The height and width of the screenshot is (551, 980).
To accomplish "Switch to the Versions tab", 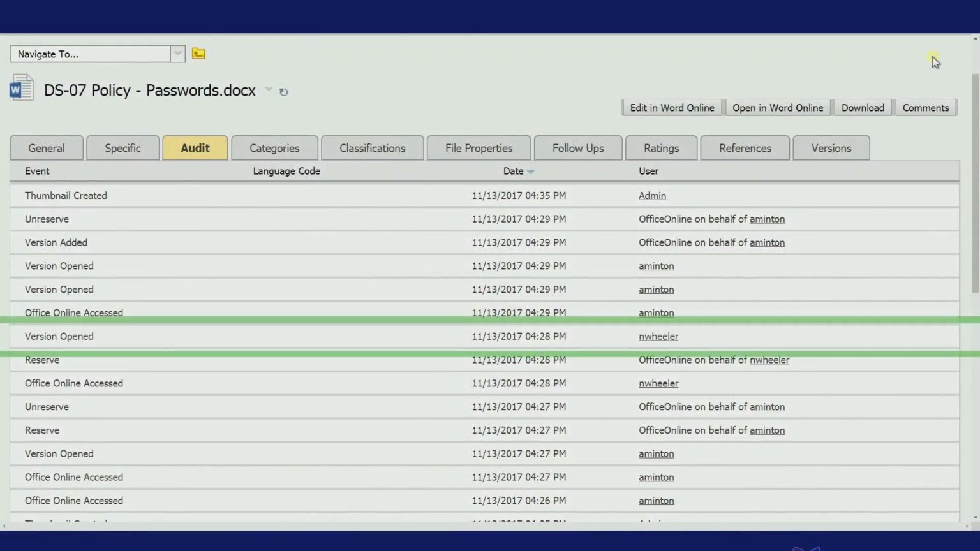I will pos(831,148).
